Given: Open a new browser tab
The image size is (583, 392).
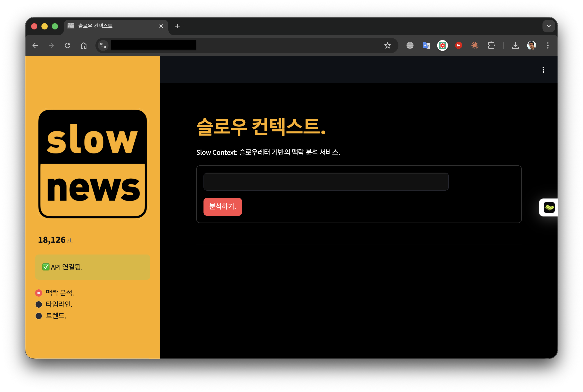Looking at the screenshot, I should 177,26.
